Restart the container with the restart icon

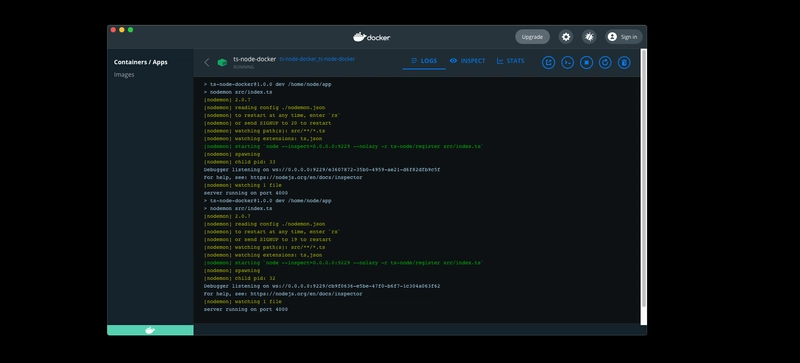point(605,62)
